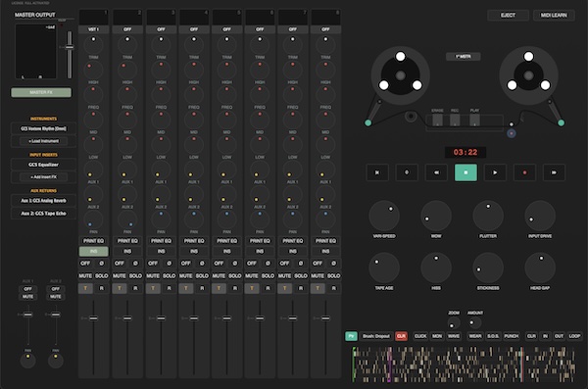Click the FLUTTER knob

pos(488,216)
